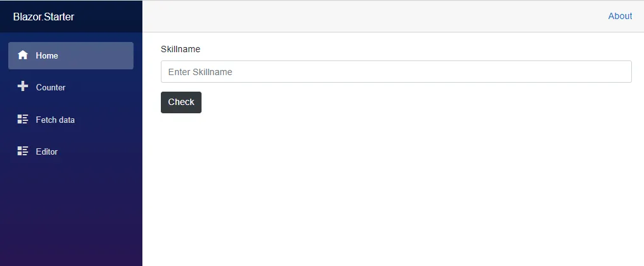Click the house icon in the sidebar
Screen dimensions: 644x266
pos(23,55)
